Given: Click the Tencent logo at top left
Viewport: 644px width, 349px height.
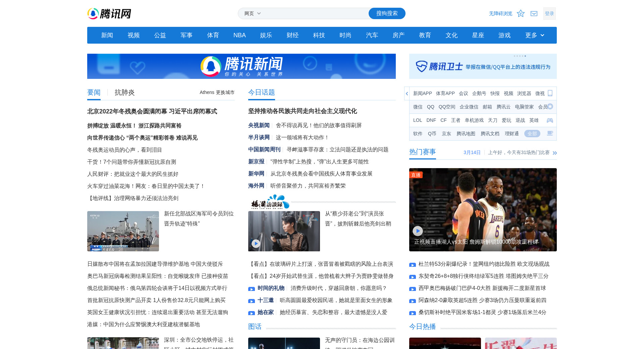Looking at the screenshot, I should pyautogui.click(x=109, y=14).
